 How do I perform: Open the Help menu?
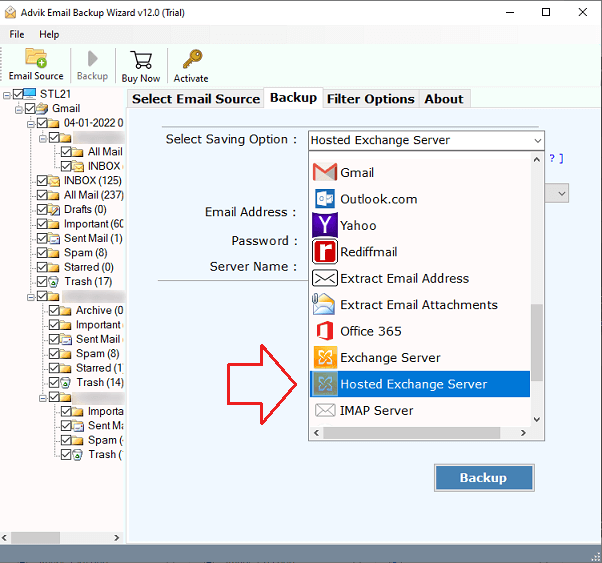click(49, 35)
